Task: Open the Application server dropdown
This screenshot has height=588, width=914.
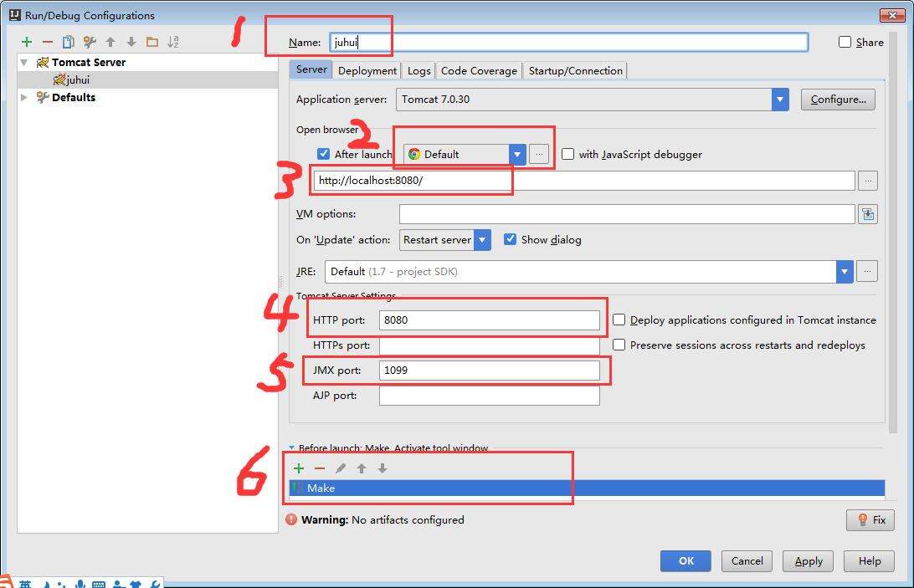Action: (780, 100)
